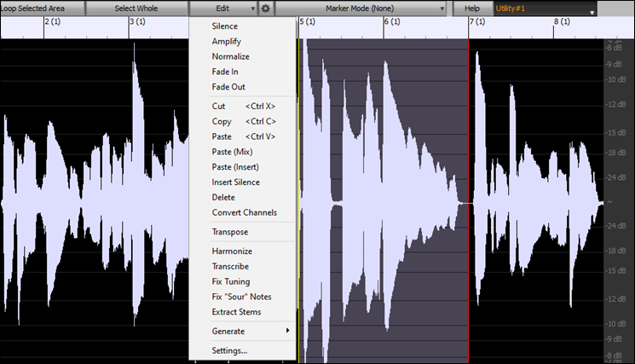Choose Transpose from the menu
The width and height of the screenshot is (635, 364).
click(x=230, y=232)
